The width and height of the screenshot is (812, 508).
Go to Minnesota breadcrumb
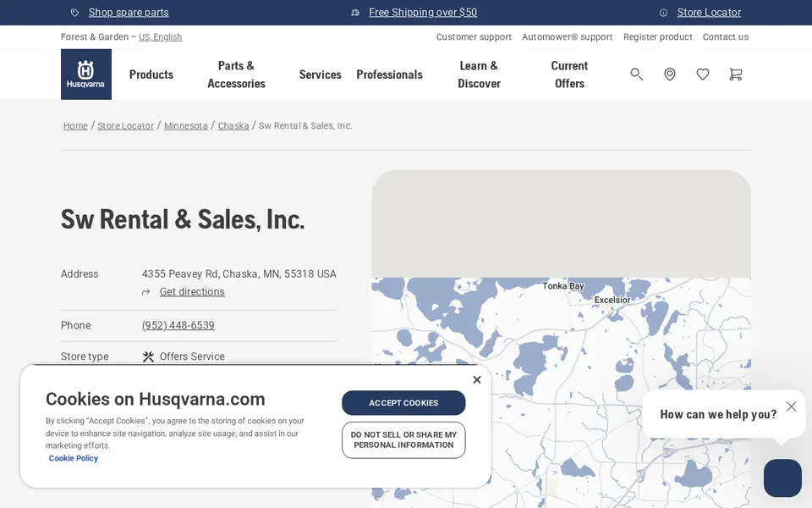click(186, 126)
